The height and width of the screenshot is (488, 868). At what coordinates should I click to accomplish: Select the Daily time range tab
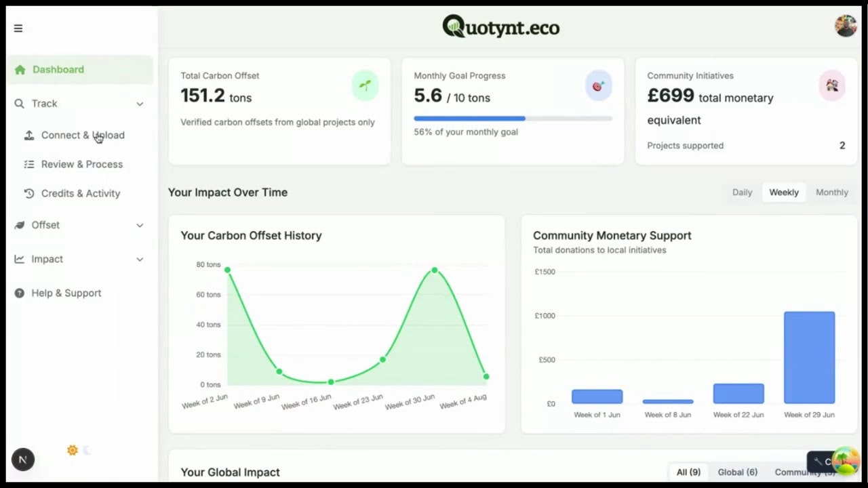click(742, 192)
